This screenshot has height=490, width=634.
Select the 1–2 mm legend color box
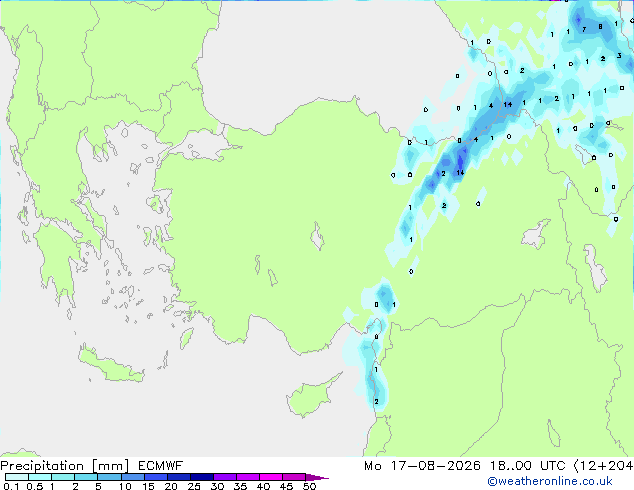(63, 477)
